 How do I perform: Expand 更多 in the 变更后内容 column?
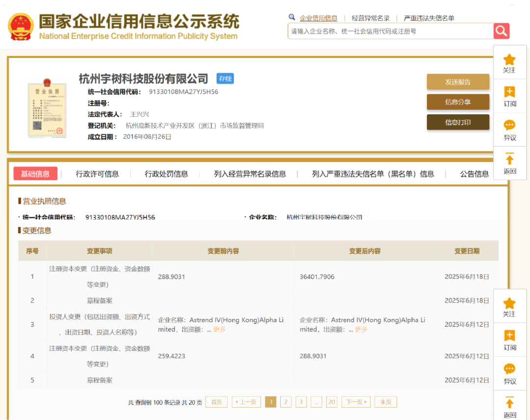click(x=361, y=329)
